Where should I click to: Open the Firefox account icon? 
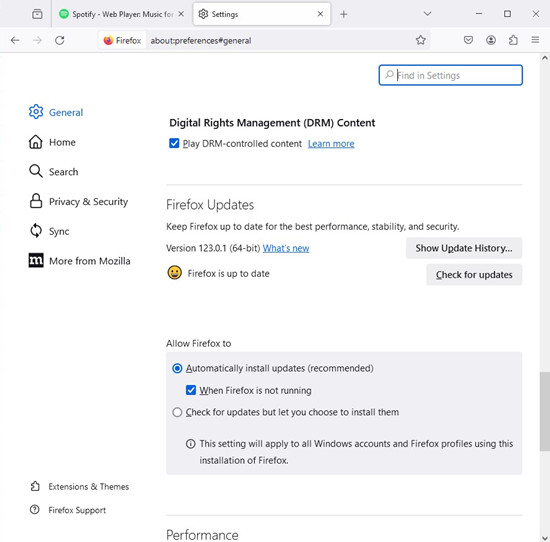(491, 40)
